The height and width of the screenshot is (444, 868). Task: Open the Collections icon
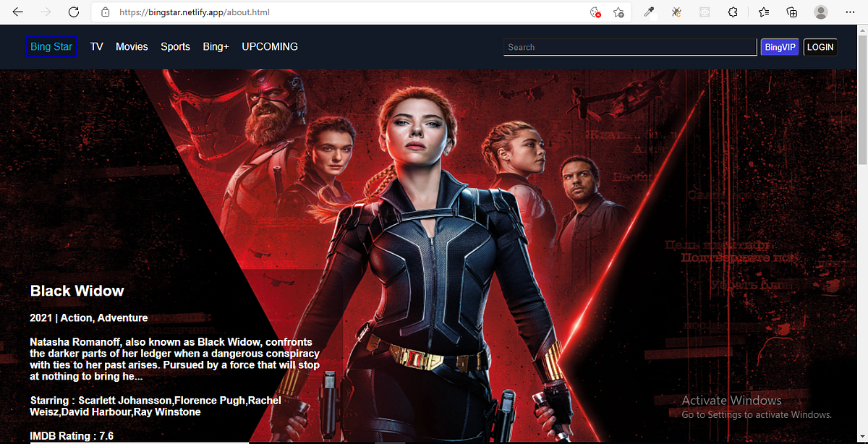coord(791,12)
